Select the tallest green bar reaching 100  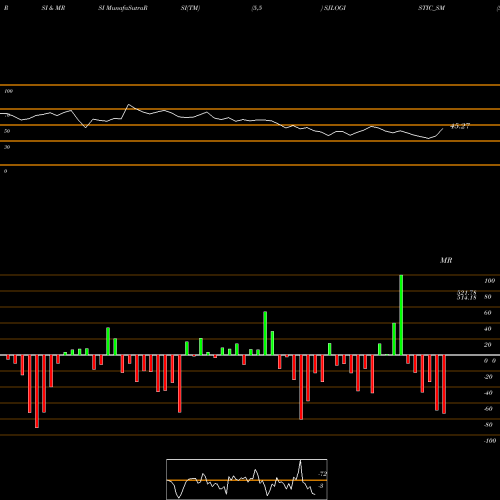click(401, 315)
